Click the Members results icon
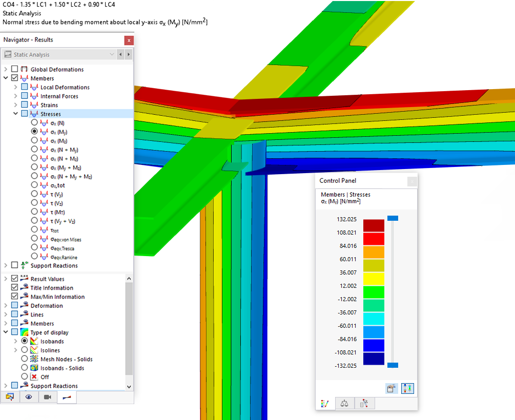The width and height of the screenshot is (515, 420). coord(24,78)
